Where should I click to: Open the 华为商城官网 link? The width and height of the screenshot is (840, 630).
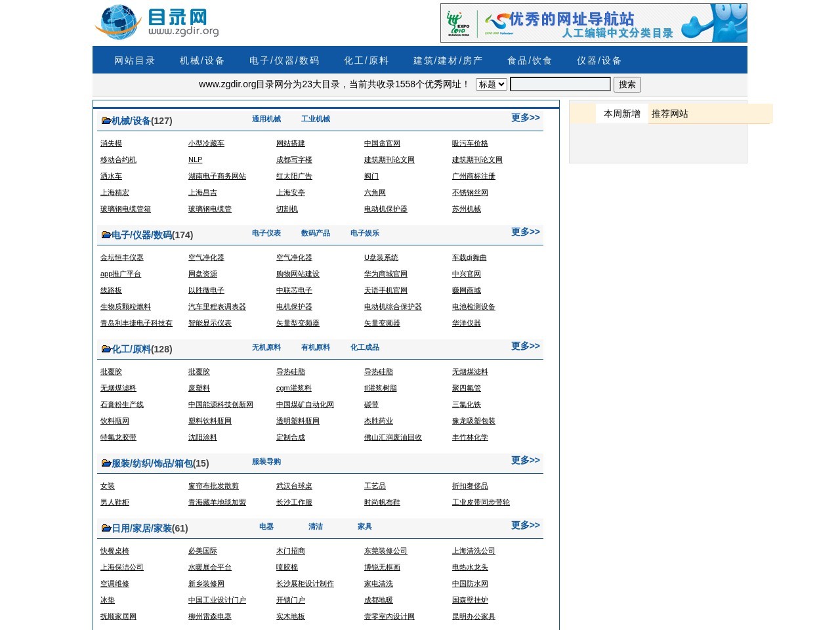click(385, 274)
